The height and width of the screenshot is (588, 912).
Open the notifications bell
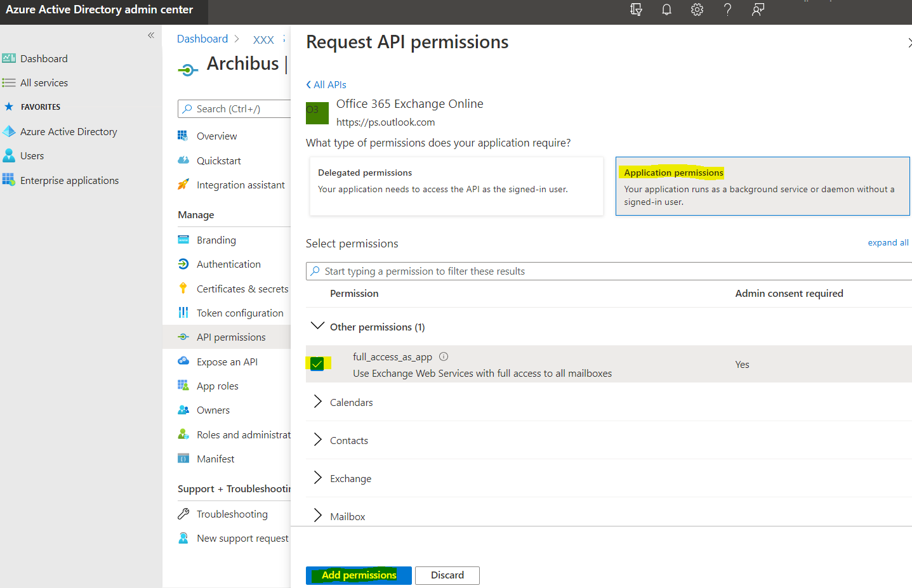click(x=666, y=10)
